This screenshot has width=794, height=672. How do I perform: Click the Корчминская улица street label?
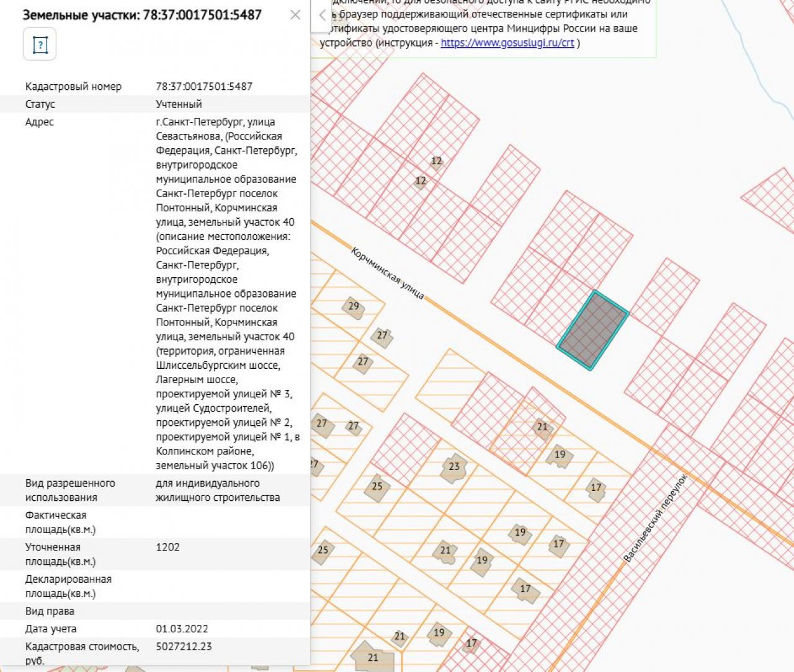(388, 273)
